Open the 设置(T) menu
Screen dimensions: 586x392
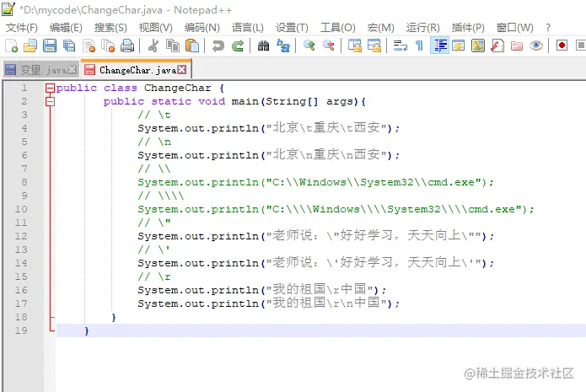tap(292, 27)
